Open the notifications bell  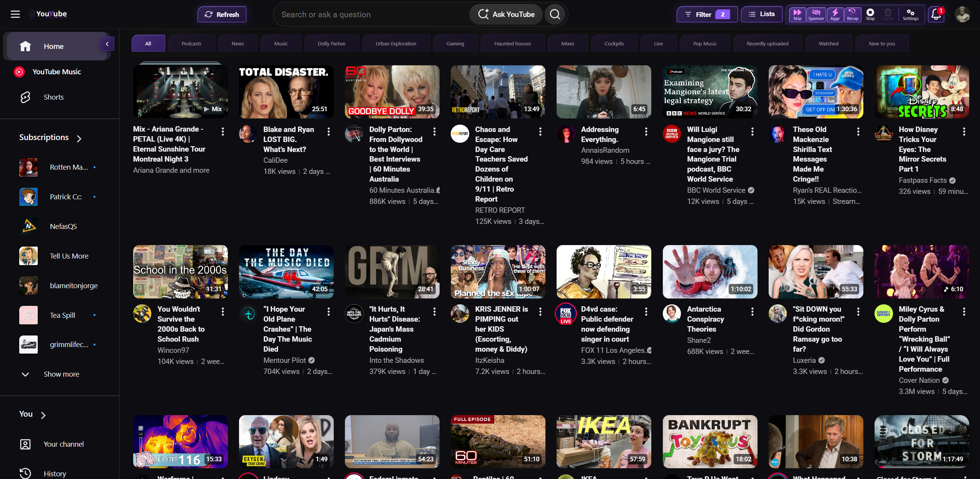(936, 15)
